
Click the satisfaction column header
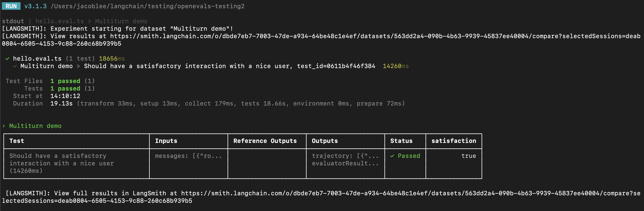click(453, 141)
